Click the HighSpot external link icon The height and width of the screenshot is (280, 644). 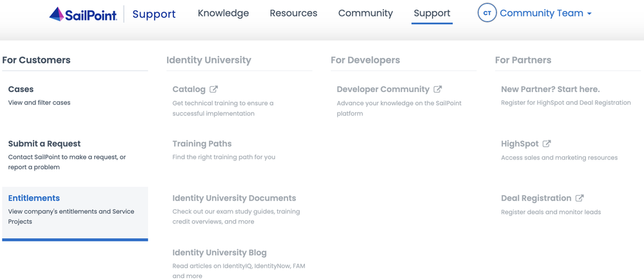click(547, 144)
